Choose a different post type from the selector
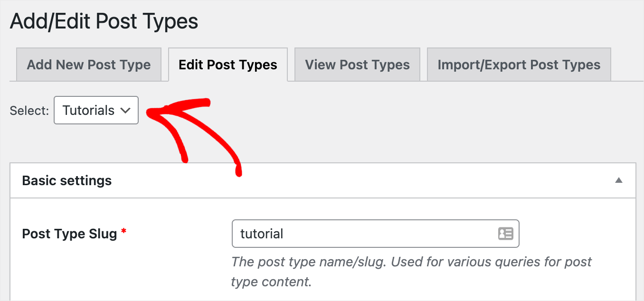Viewport: 644px width, 301px height. coord(96,110)
